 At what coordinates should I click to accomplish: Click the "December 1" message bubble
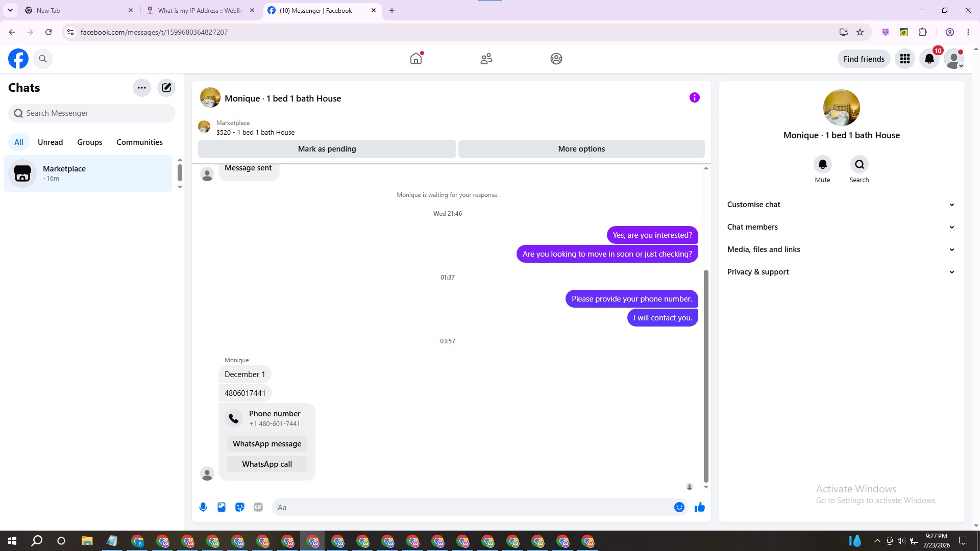click(245, 374)
